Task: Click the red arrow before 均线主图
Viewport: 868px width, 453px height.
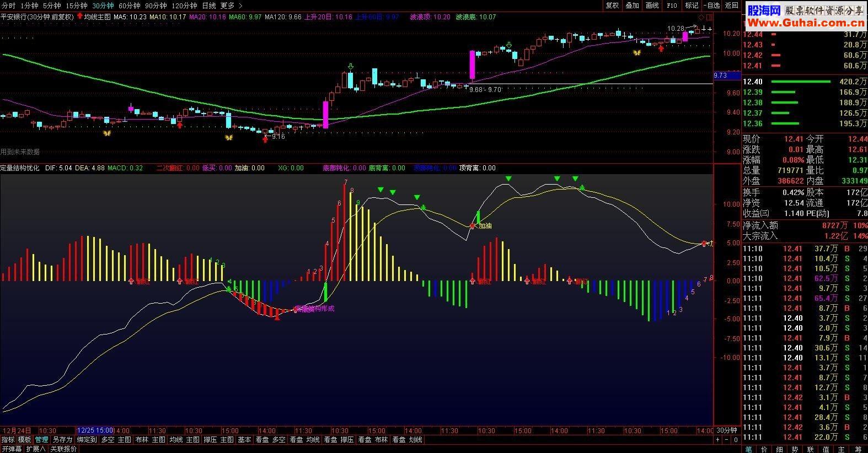Action: pos(80,17)
